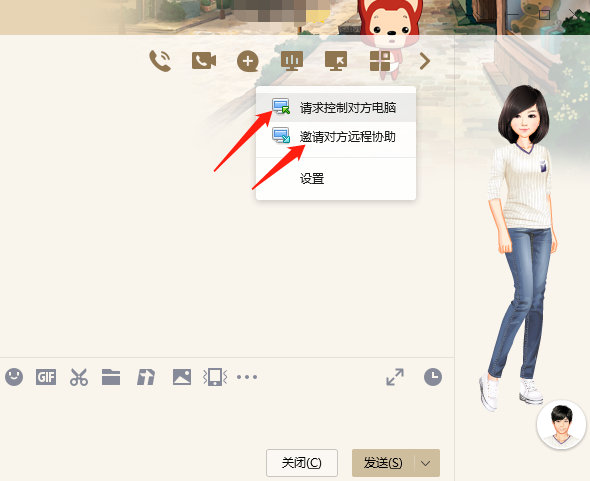This screenshot has width=590, height=481.
Task: Open the applications grid icon
Action: [x=380, y=61]
